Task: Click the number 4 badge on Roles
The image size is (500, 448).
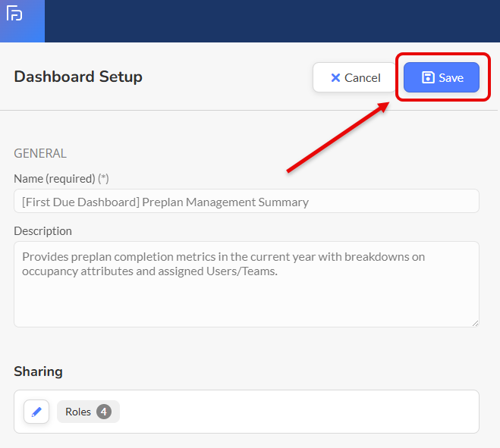Action: pyautogui.click(x=104, y=412)
